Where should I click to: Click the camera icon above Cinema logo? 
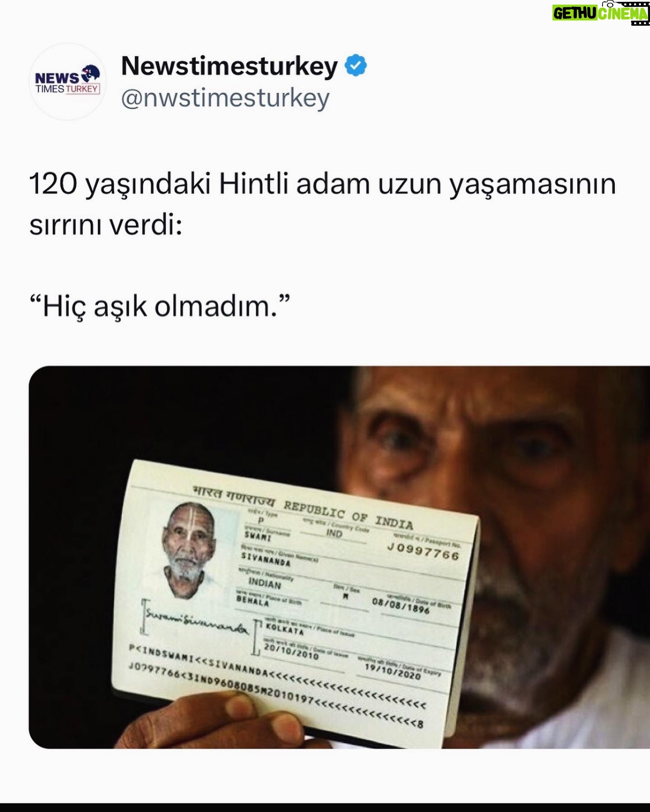coord(610,5)
